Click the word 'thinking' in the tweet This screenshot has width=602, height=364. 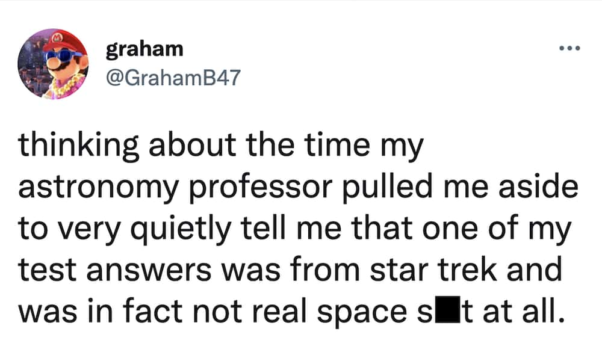tap(78, 146)
